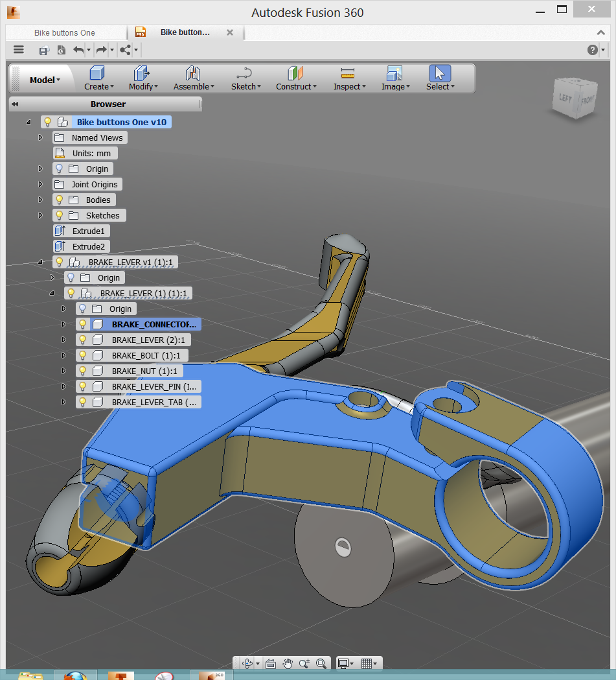Click the Fit zoom magnifier icon

321,664
